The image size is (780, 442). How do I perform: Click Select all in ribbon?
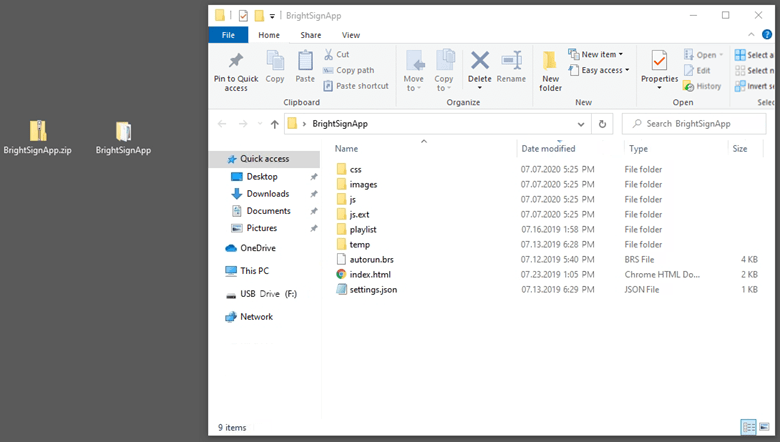[x=754, y=55]
